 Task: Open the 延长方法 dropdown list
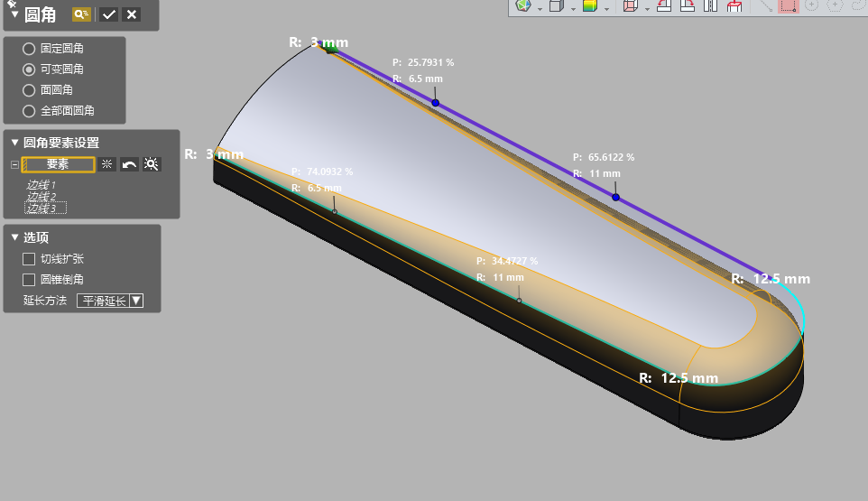point(136,301)
